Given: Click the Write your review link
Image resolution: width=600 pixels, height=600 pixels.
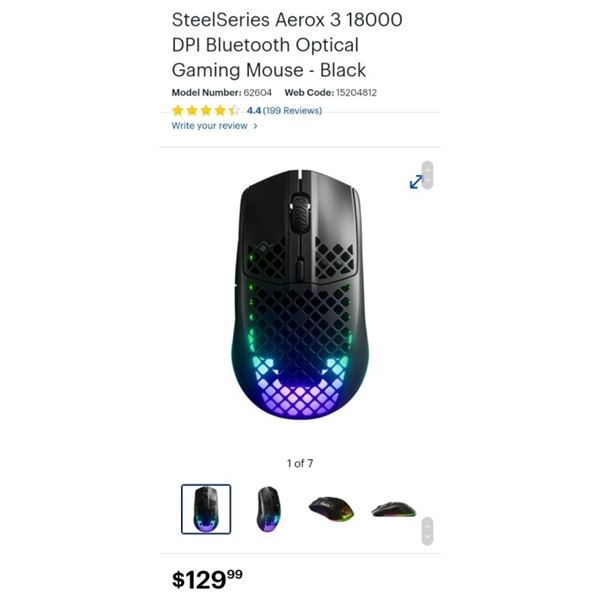Looking at the screenshot, I should pyautogui.click(x=209, y=126).
